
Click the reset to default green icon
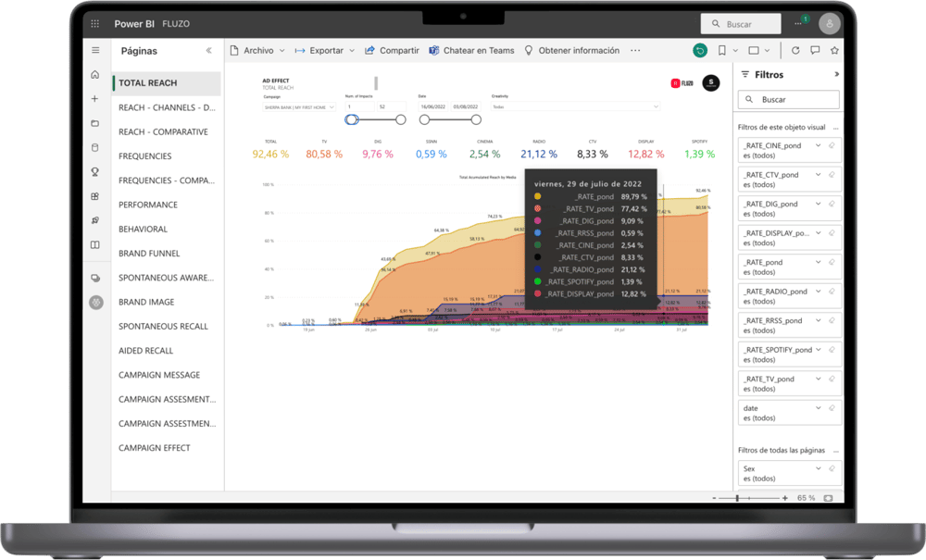click(700, 50)
